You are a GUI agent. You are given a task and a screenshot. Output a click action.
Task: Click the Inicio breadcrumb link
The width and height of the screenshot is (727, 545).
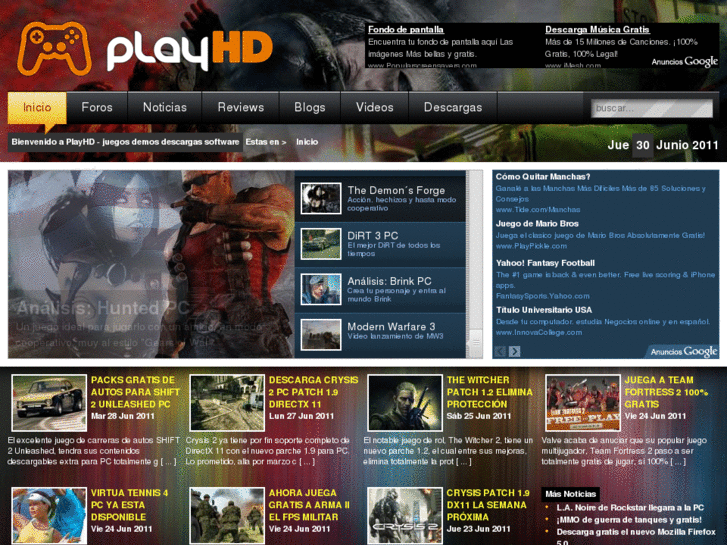[x=307, y=142]
